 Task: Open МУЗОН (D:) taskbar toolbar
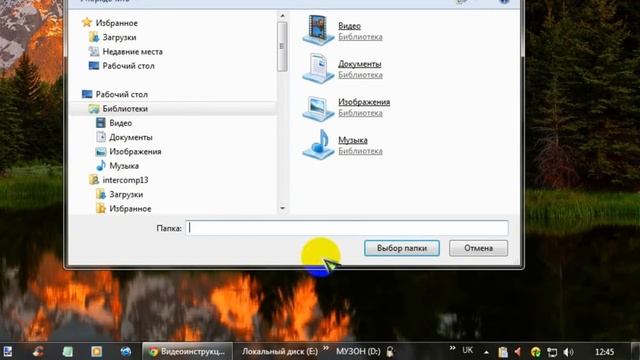coord(358,351)
